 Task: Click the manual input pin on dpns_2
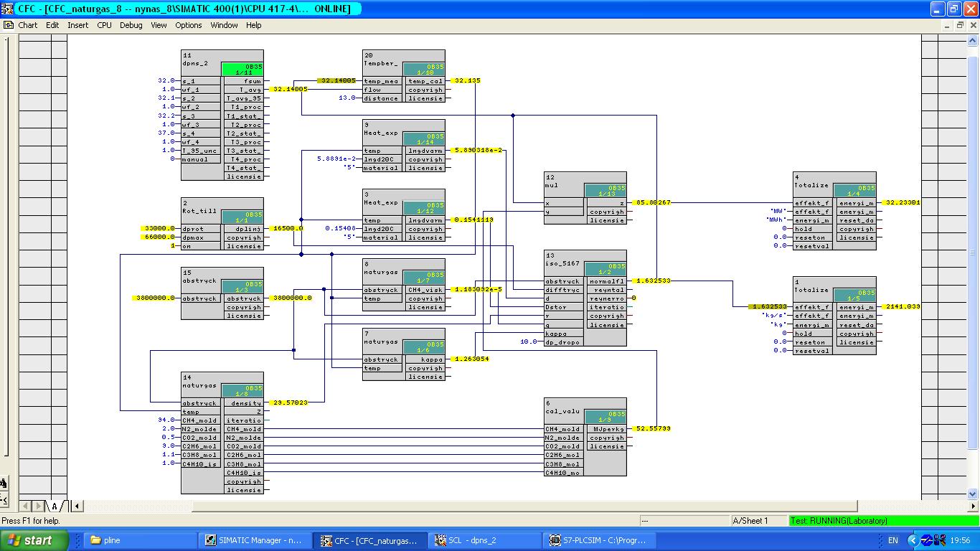pos(201,159)
